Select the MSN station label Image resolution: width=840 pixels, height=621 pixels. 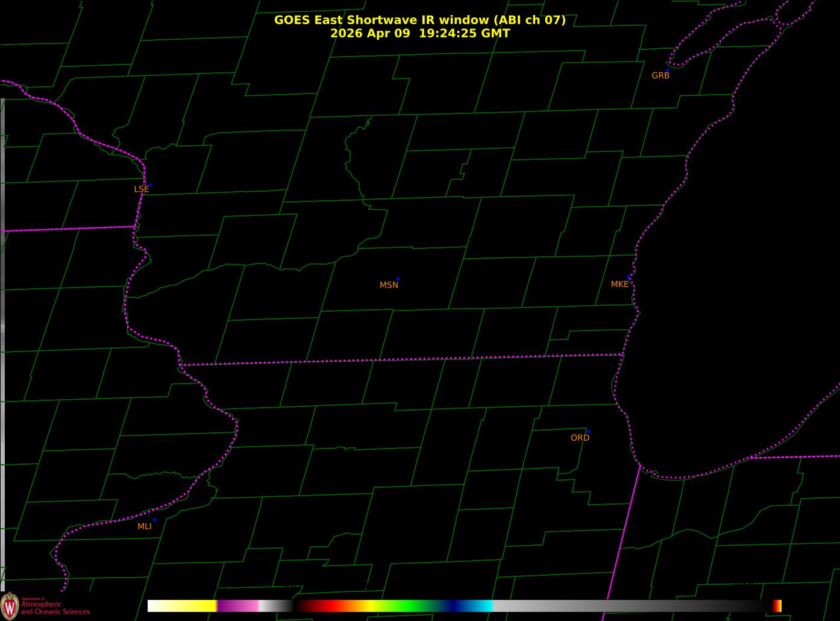tap(389, 285)
